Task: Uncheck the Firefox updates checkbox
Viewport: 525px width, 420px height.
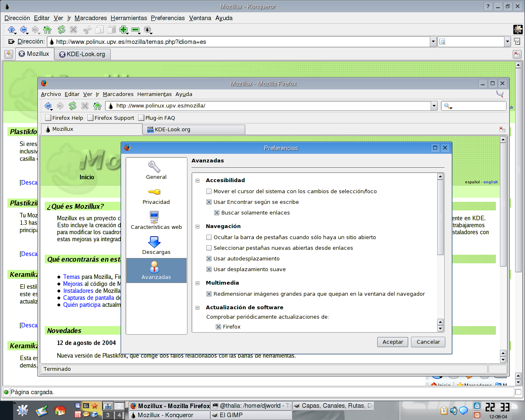Action: click(219, 326)
